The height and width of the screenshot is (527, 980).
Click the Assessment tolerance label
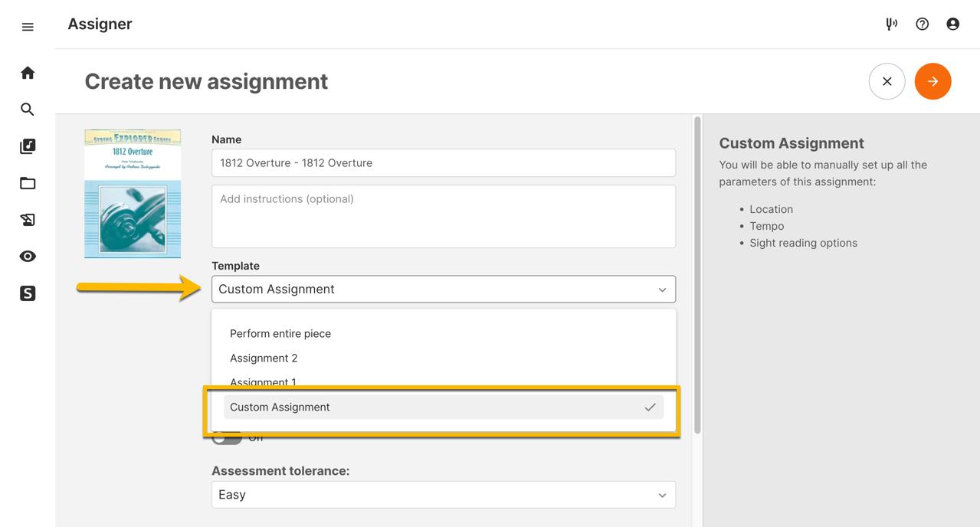point(280,471)
